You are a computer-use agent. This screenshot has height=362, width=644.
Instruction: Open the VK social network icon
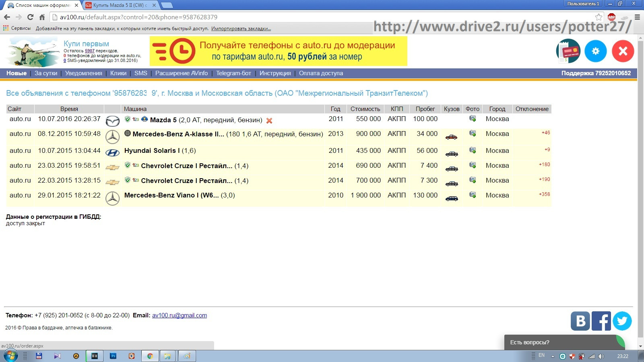tap(580, 321)
